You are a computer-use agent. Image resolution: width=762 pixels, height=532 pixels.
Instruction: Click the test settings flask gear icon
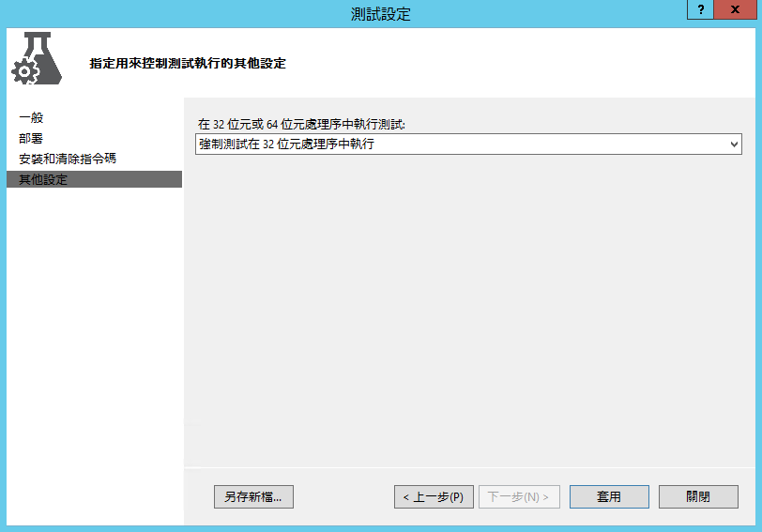click(37, 59)
